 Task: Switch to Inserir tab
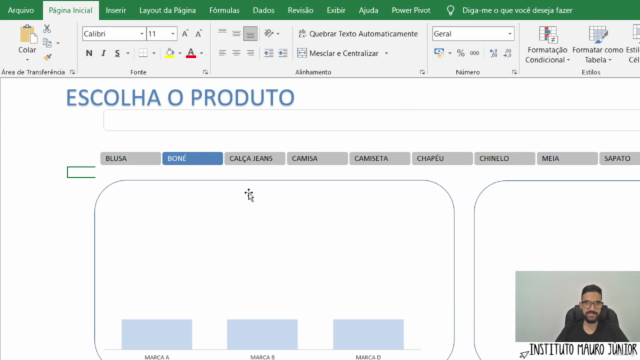(x=116, y=10)
